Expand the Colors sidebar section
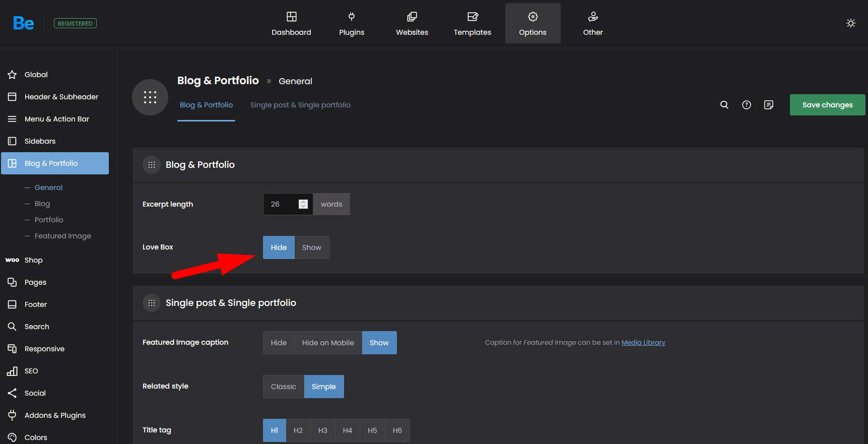The image size is (868, 444). [x=36, y=437]
